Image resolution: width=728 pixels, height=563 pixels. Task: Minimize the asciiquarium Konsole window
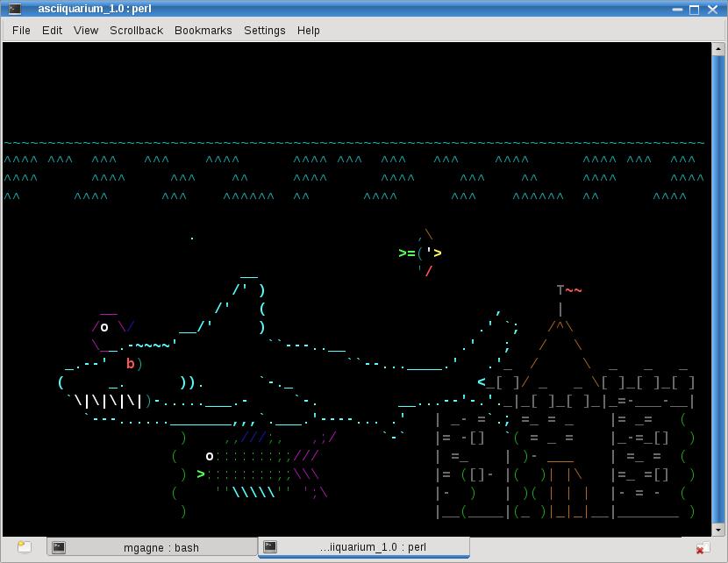tap(675, 10)
